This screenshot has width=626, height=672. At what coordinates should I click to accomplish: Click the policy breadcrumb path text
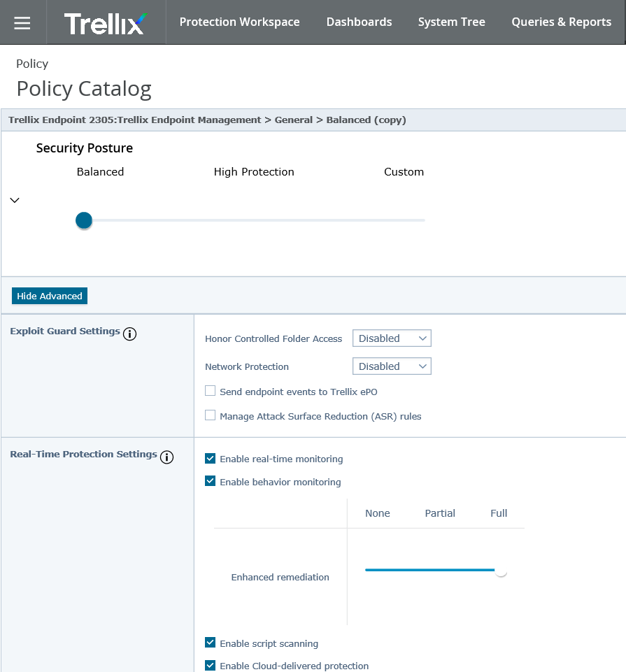tap(207, 120)
